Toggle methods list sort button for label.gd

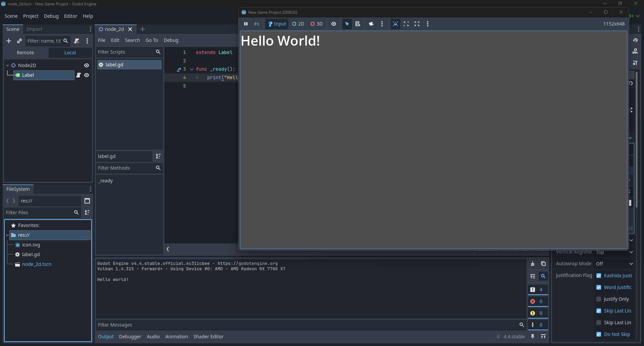point(158,156)
